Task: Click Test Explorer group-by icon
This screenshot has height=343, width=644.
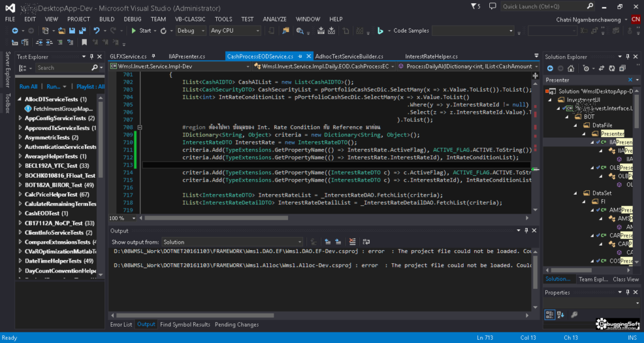Action: pos(22,68)
